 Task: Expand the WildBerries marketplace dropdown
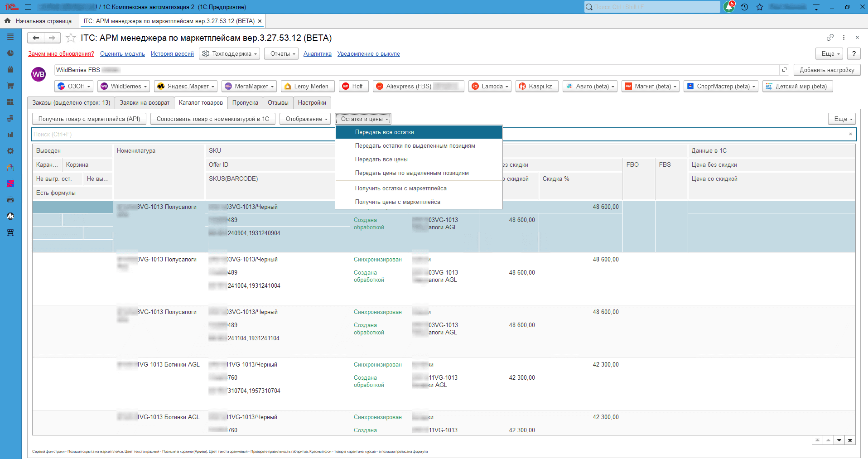[x=124, y=86]
